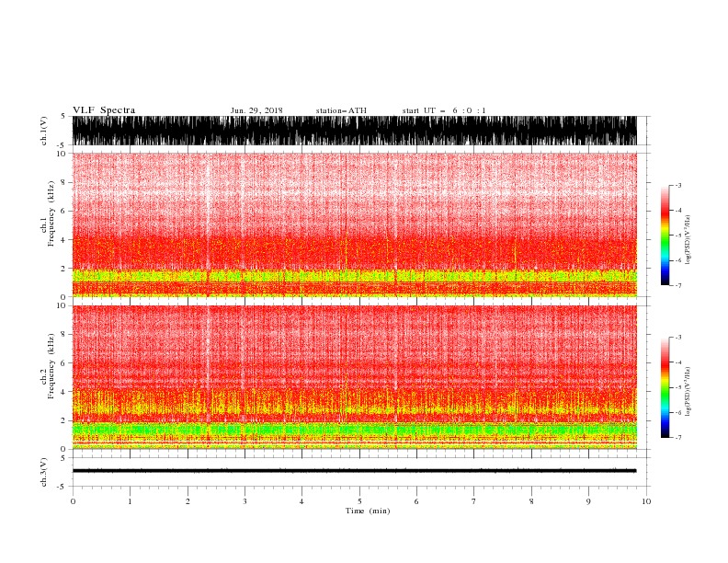
Task: Click the 'Time (min)' axis label
Action: coord(368,511)
